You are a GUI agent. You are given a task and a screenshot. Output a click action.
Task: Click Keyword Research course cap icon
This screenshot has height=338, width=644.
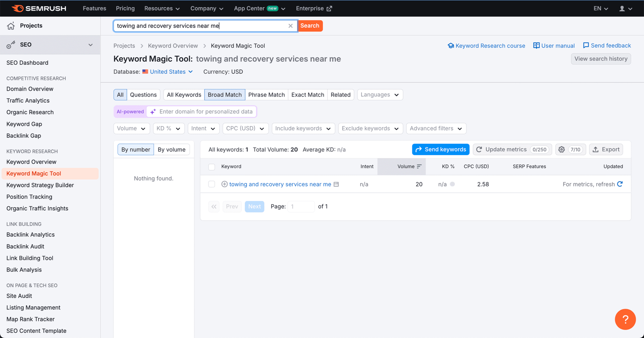pyautogui.click(x=451, y=46)
